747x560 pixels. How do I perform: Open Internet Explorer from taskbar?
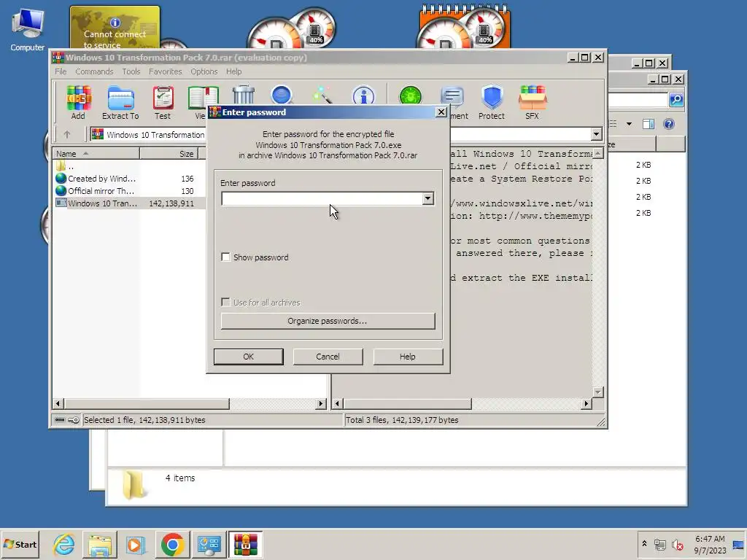tap(64, 544)
